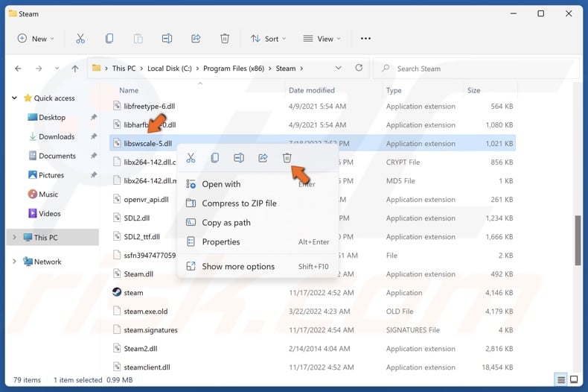Click the Share icon in the top toolbar

click(x=196, y=38)
